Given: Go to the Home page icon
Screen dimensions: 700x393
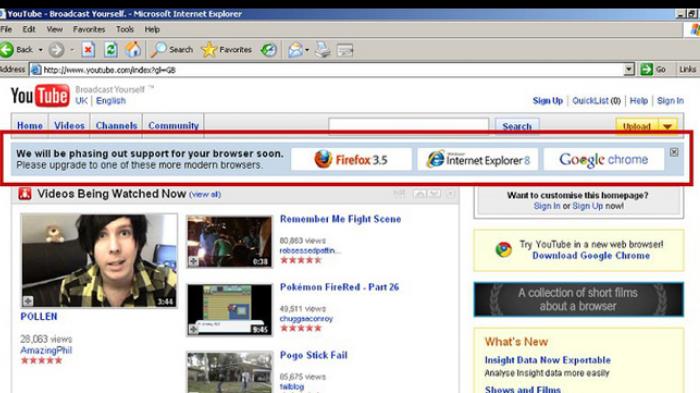Looking at the screenshot, I should tap(133, 50).
